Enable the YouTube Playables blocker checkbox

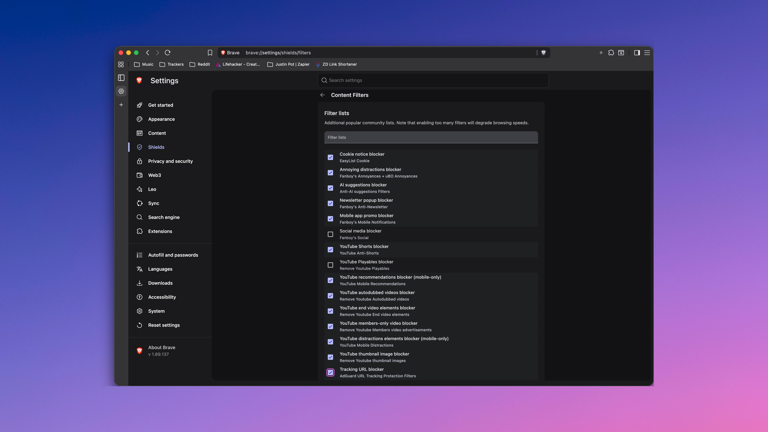[331, 265]
